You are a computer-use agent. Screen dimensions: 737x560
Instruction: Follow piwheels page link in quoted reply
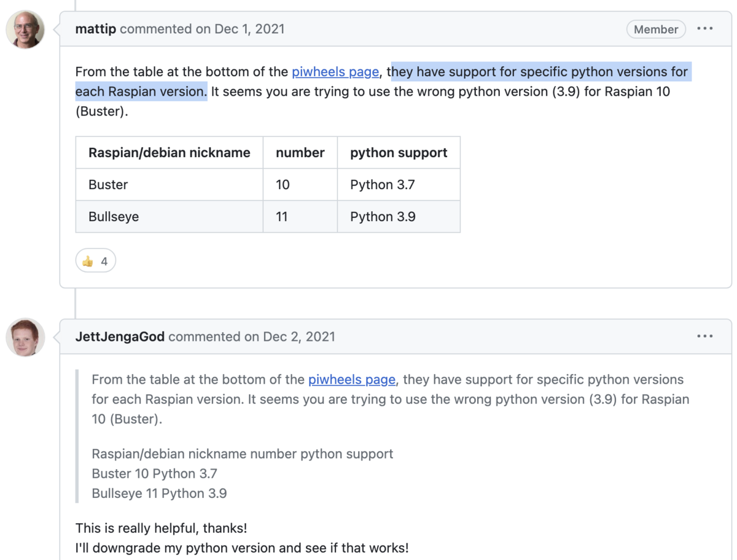(x=352, y=379)
